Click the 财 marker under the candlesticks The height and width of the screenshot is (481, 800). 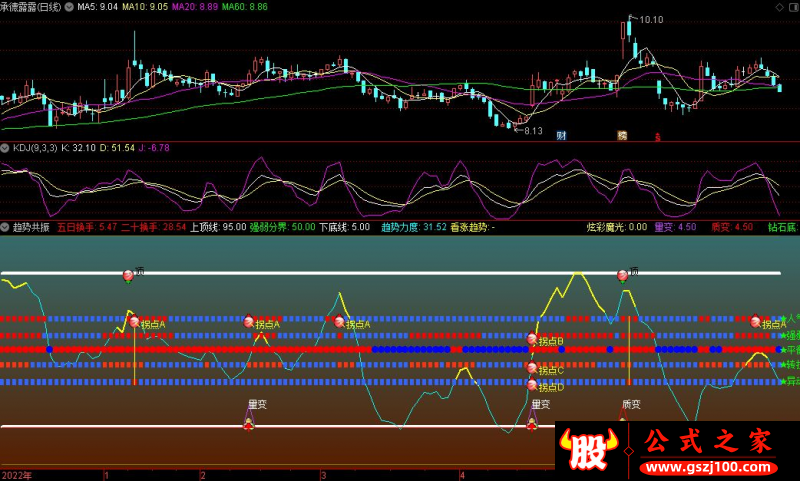[562, 135]
